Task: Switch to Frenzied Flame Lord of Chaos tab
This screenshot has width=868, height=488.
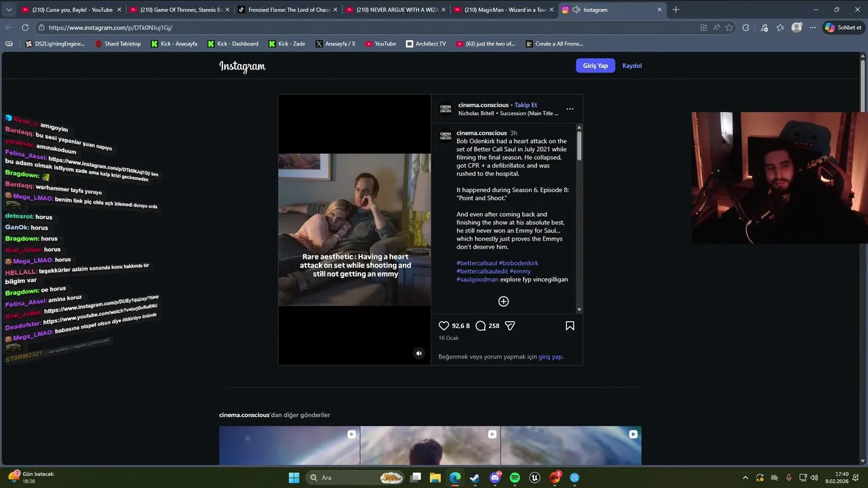Action: 287,9
